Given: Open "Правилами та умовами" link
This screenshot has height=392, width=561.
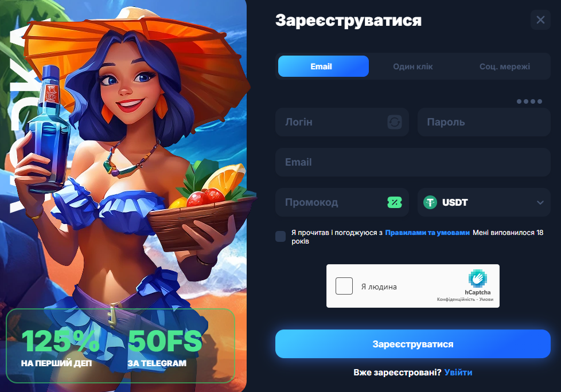Looking at the screenshot, I should [427, 233].
